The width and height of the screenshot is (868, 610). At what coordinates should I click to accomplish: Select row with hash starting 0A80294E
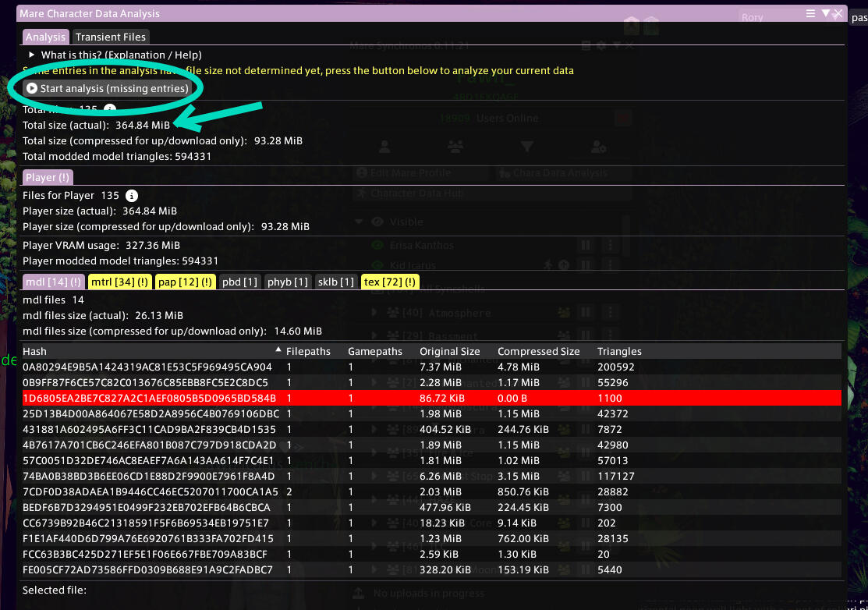[x=148, y=367]
